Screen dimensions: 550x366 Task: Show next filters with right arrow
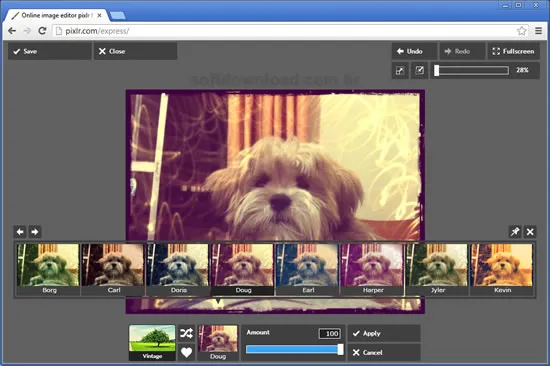tap(35, 232)
